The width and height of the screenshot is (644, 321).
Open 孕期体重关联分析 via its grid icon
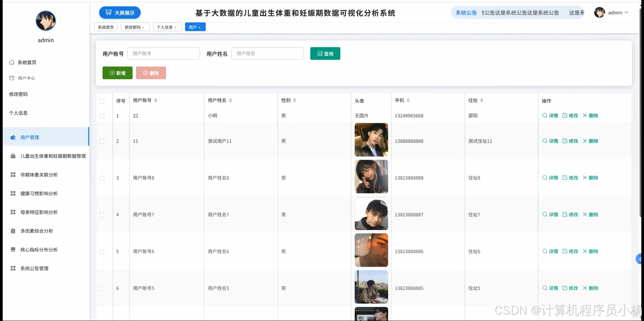(x=13, y=175)
